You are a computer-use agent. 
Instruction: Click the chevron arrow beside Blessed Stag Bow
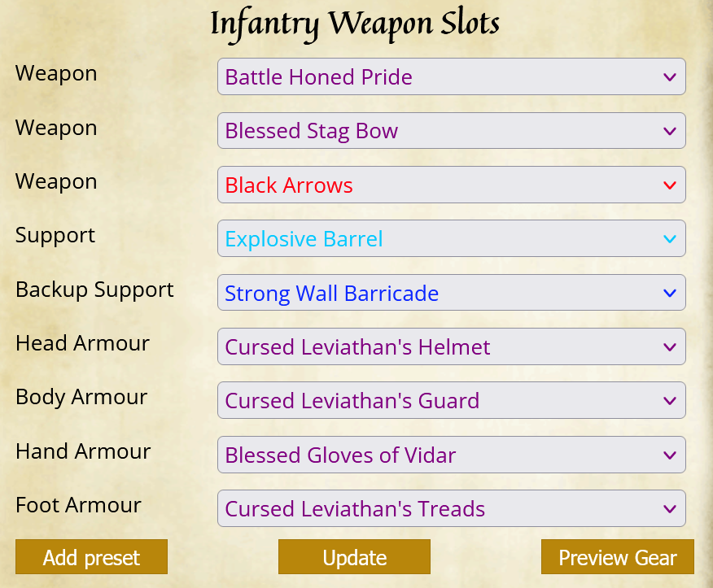(669, 131)
